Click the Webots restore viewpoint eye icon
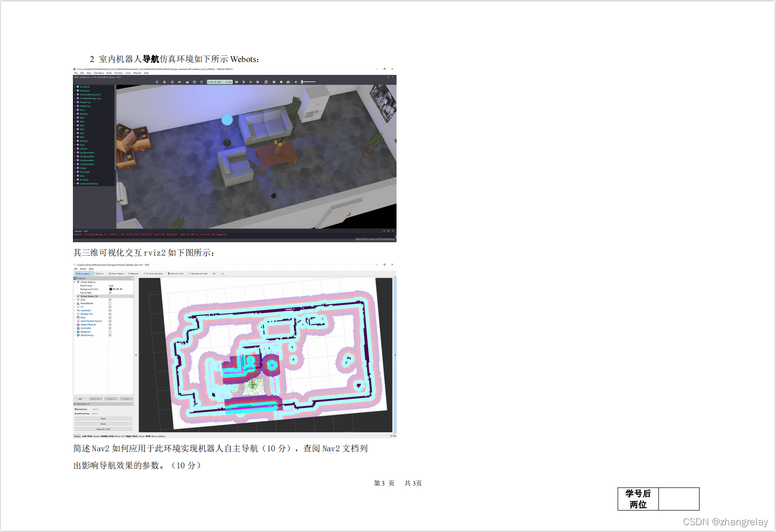This screenshot has width=776, height=532. 179,82
